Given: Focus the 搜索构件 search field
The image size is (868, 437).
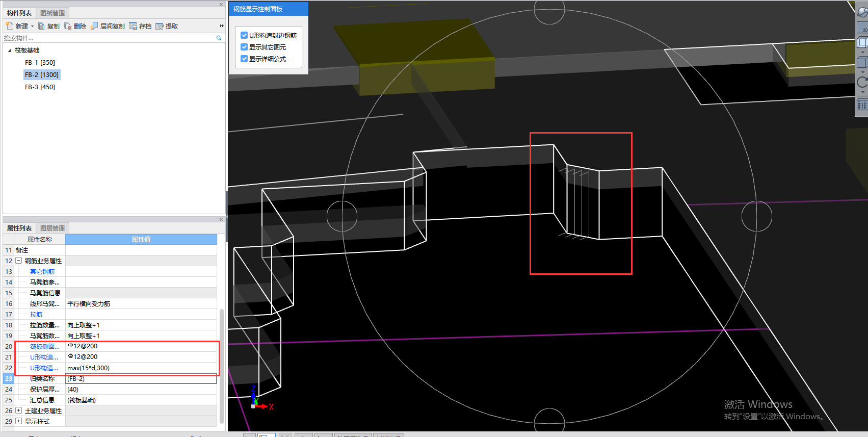Looking at the screenshot, I should (x=109, y=38).
